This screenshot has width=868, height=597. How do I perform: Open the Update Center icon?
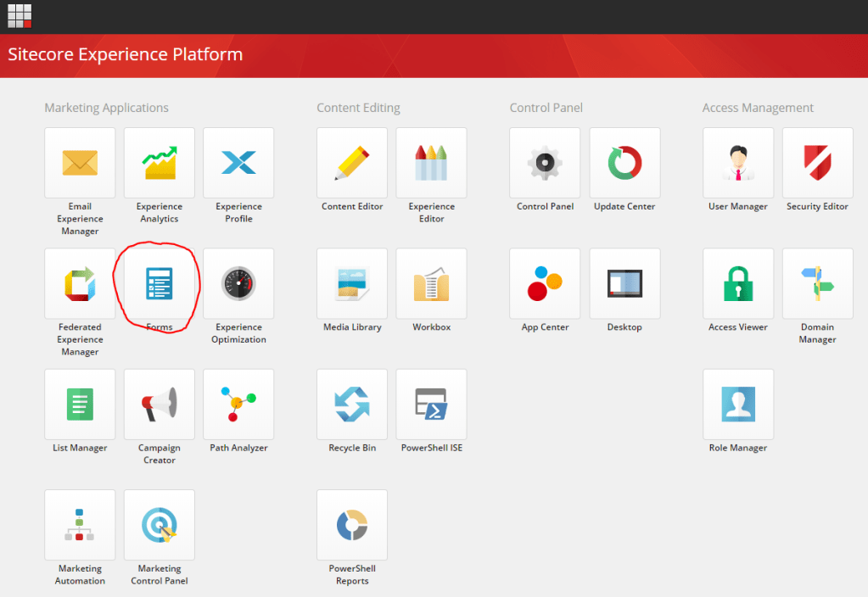tap(624, 163)
